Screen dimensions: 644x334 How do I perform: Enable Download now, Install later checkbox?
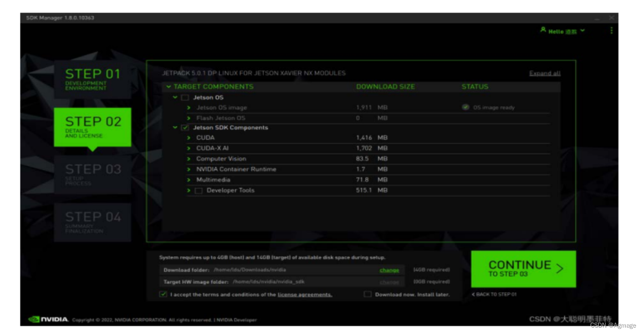click(x=367, y=294)
